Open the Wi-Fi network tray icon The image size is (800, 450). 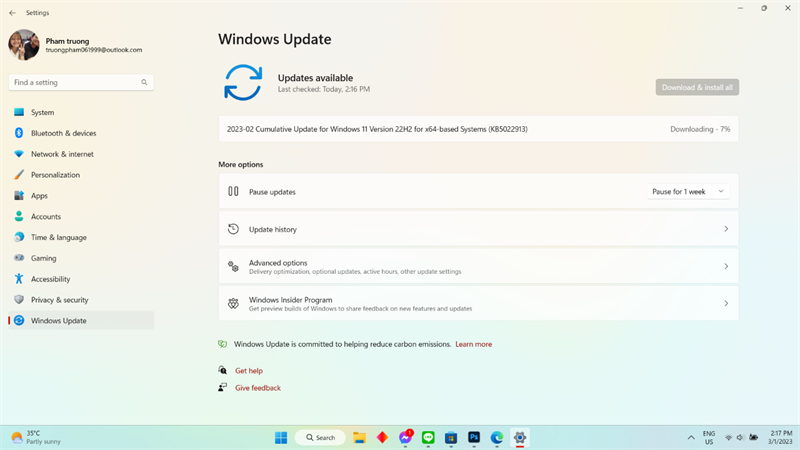[729, 438]
